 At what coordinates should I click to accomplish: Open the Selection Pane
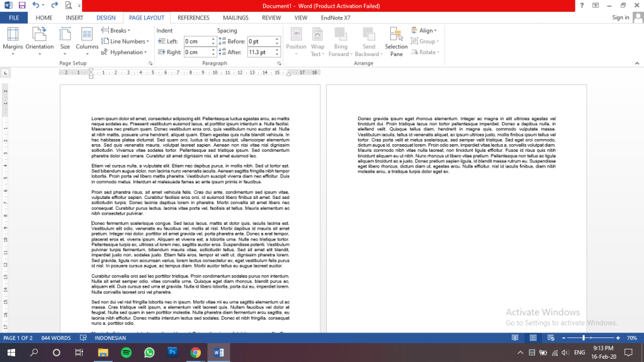pos(396,41)
